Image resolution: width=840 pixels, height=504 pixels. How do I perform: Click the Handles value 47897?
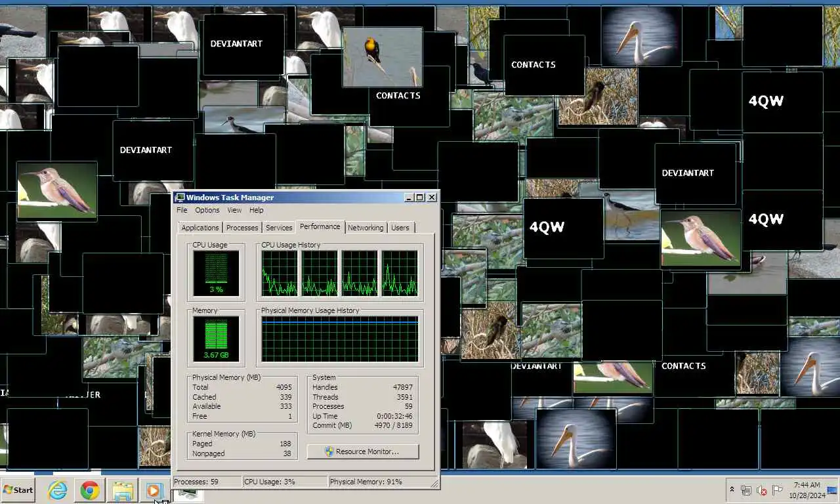coord(402,387)
